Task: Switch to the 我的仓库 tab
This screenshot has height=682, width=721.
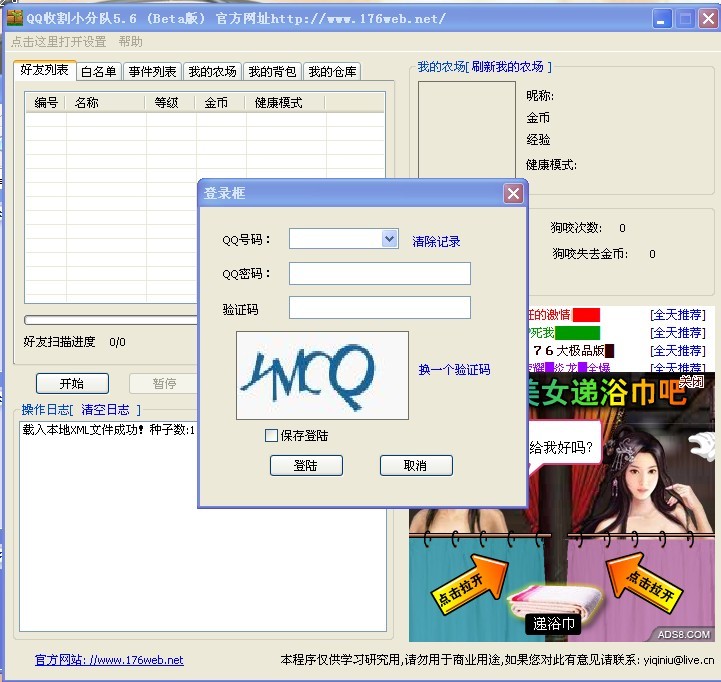Action: point(332,72)
